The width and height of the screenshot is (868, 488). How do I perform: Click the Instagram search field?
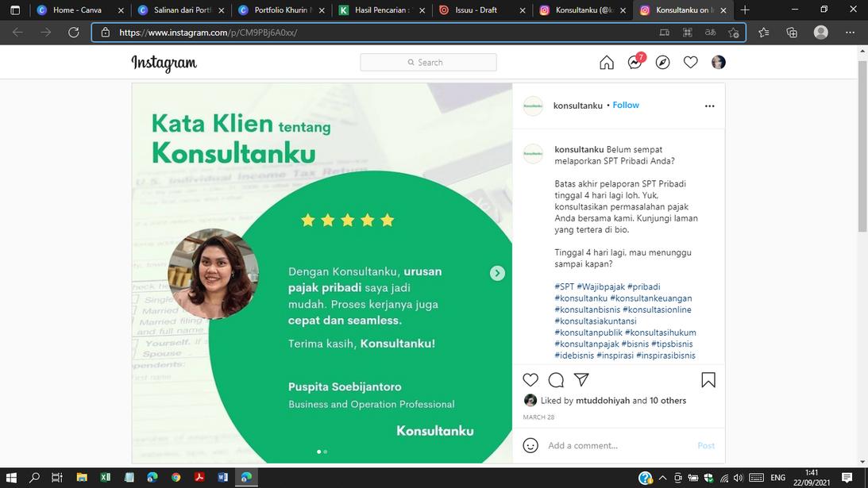(428, 63)
